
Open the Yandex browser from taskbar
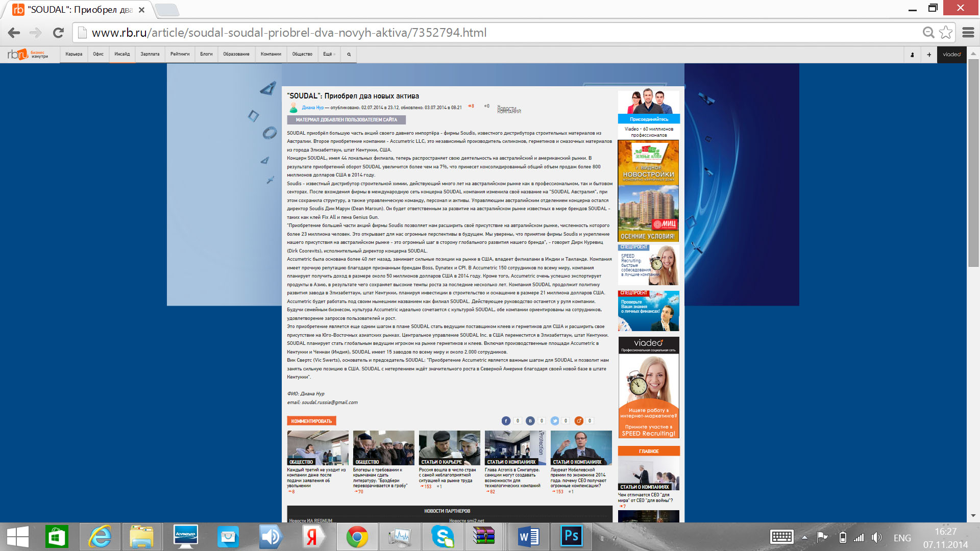coord(312,537)
